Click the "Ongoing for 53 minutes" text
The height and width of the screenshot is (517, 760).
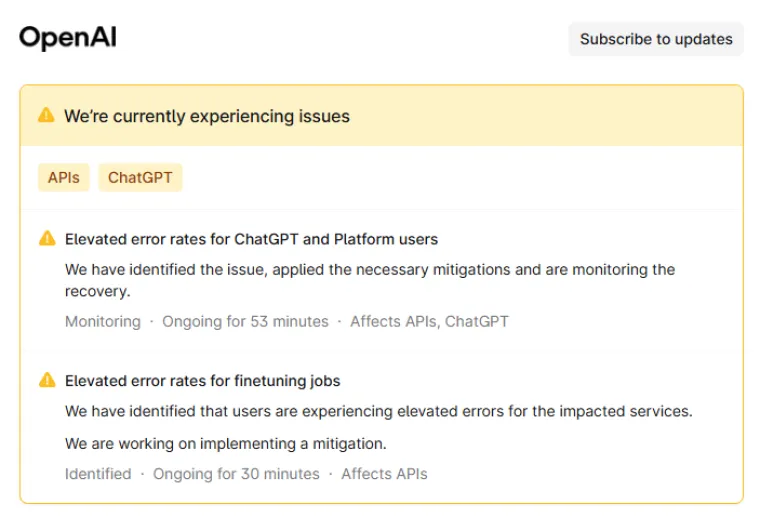pyautogui.click(x=245, y=321)
